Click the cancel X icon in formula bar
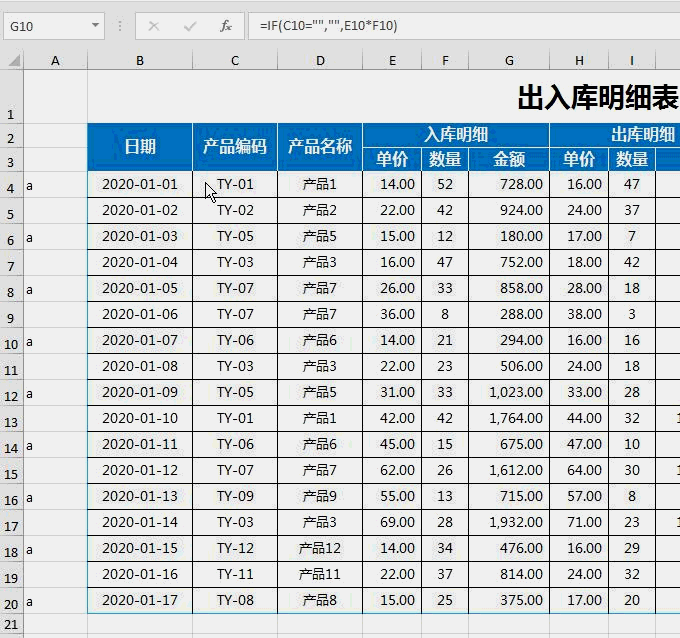The width and height of the screenshot is (680, 638). coord(154,26)
